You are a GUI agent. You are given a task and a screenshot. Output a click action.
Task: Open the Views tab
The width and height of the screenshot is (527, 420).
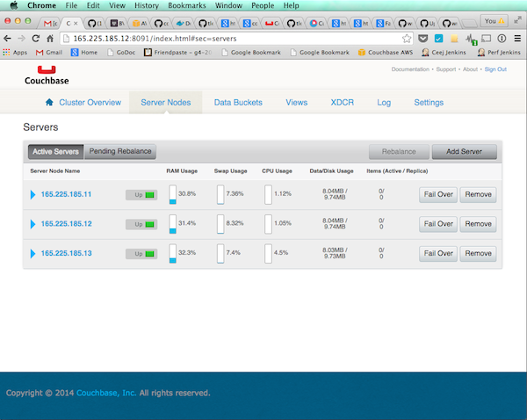click(x=297, y=102)
